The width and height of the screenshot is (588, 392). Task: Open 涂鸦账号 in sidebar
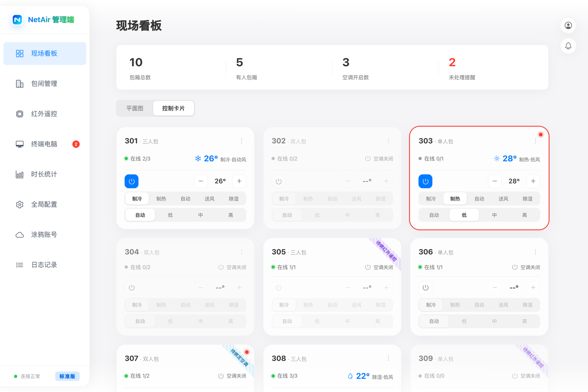(45, 235)
